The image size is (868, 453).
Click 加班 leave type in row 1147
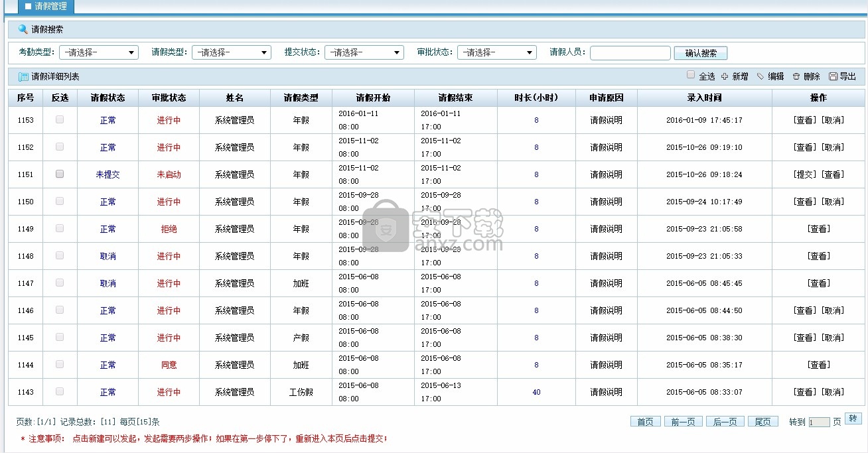(301, 283)
